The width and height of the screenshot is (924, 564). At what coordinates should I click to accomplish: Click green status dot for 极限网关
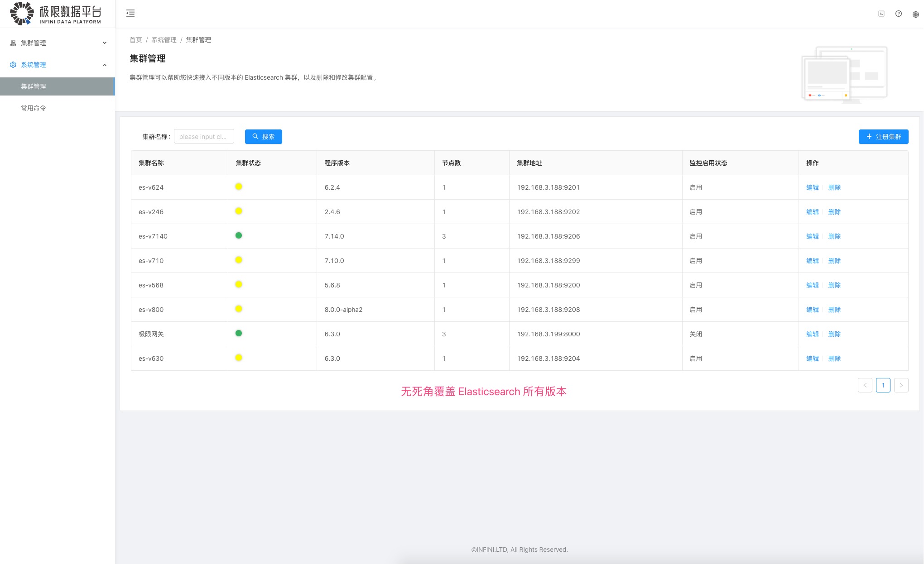pos(239,333)
